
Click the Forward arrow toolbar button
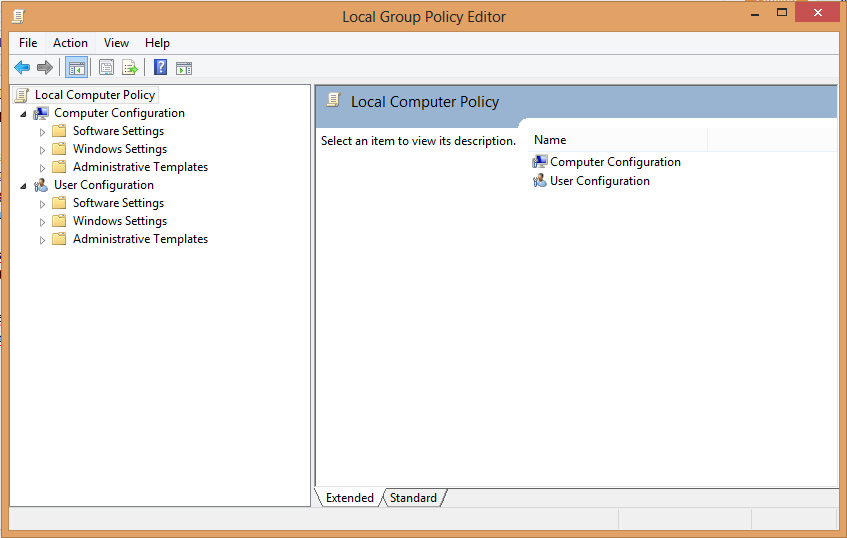[45, 68]
